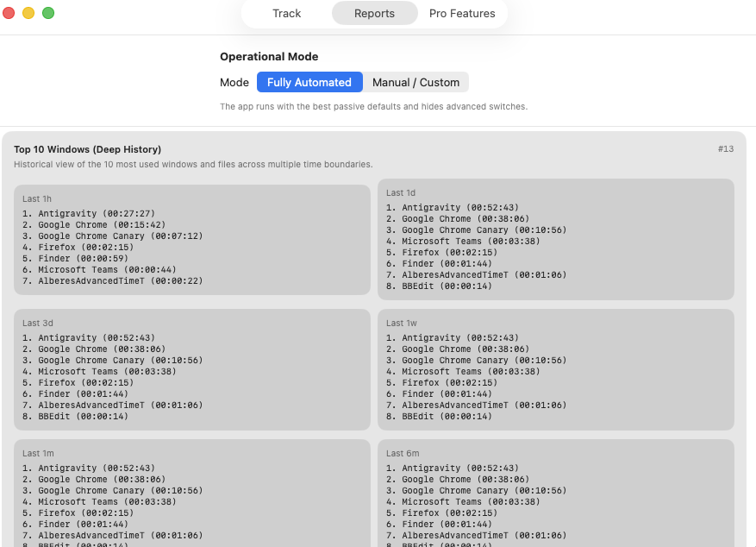Click AlberesAdvancedTimeT (00:00:22) row

112,280
